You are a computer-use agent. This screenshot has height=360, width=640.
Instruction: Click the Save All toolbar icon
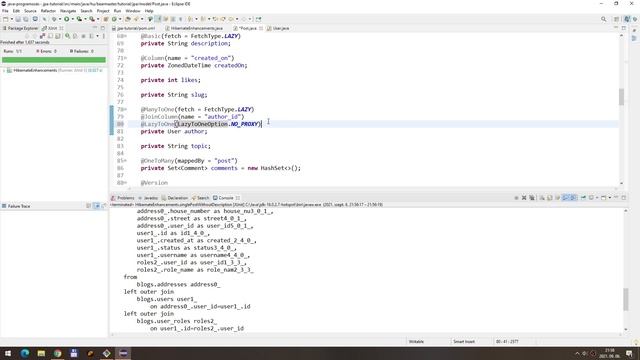pos(26,19)
